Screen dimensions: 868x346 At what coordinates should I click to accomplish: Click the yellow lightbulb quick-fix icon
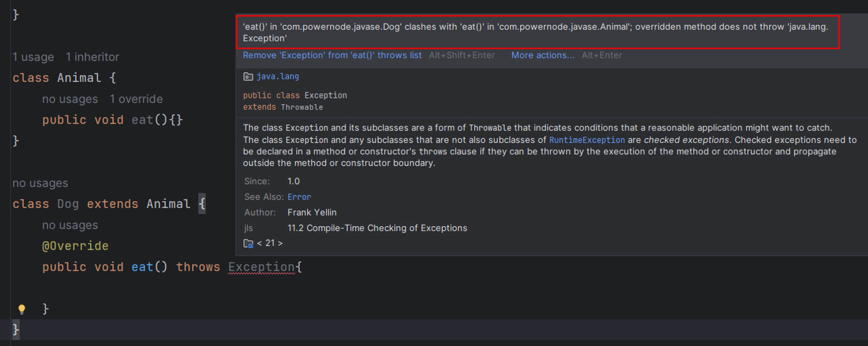(21, 309)
